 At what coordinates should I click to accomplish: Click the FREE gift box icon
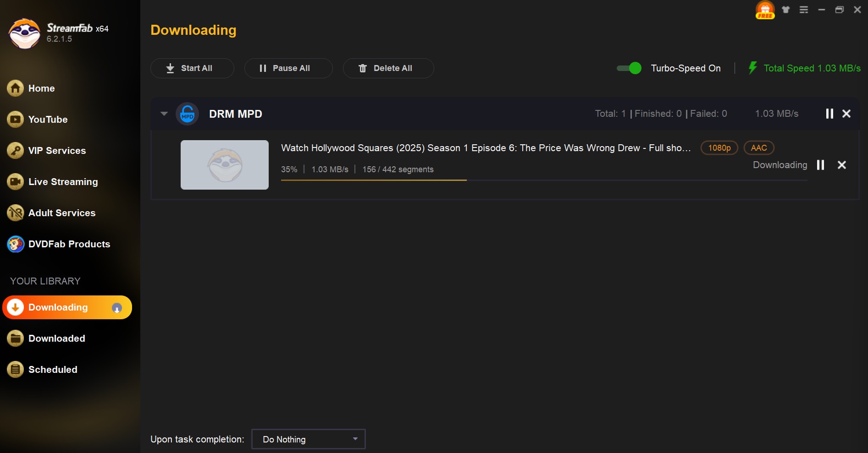coord(765,10)
